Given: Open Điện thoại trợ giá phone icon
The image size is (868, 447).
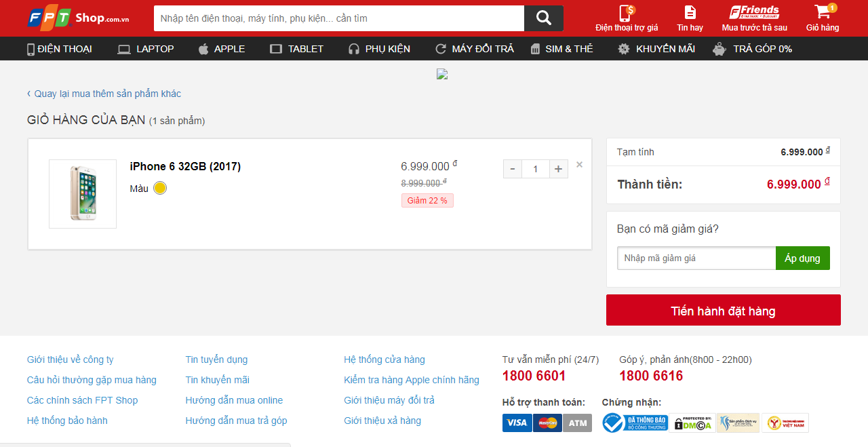Looking at the screenshot, I should click(627, 12).
